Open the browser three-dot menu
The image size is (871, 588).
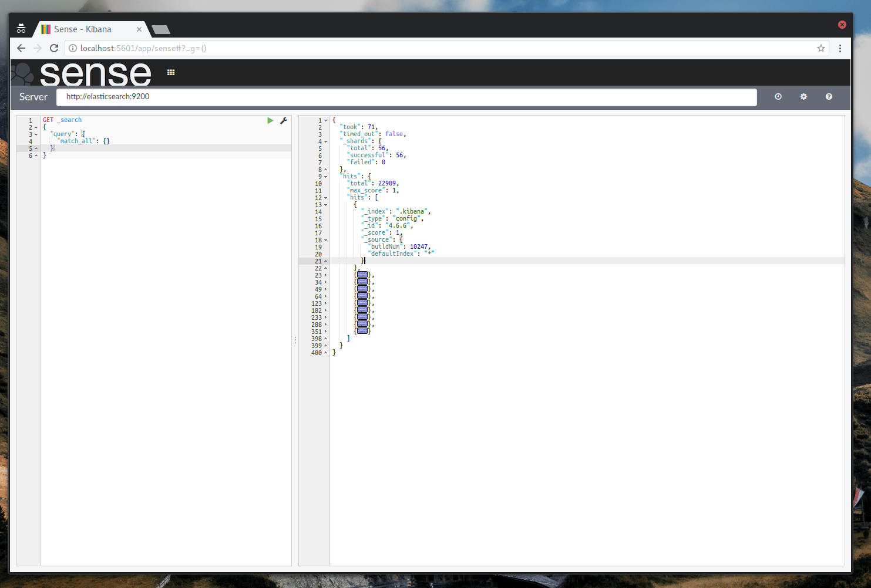point(840,48)
